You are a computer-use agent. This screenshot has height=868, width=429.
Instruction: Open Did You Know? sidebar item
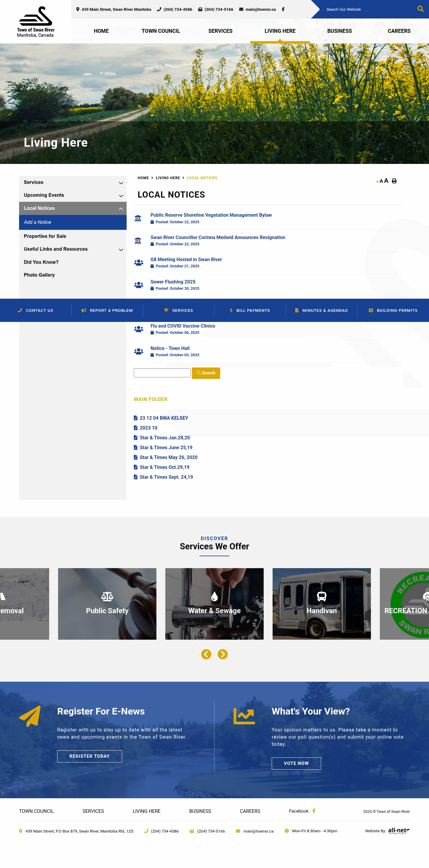[73, 262]
